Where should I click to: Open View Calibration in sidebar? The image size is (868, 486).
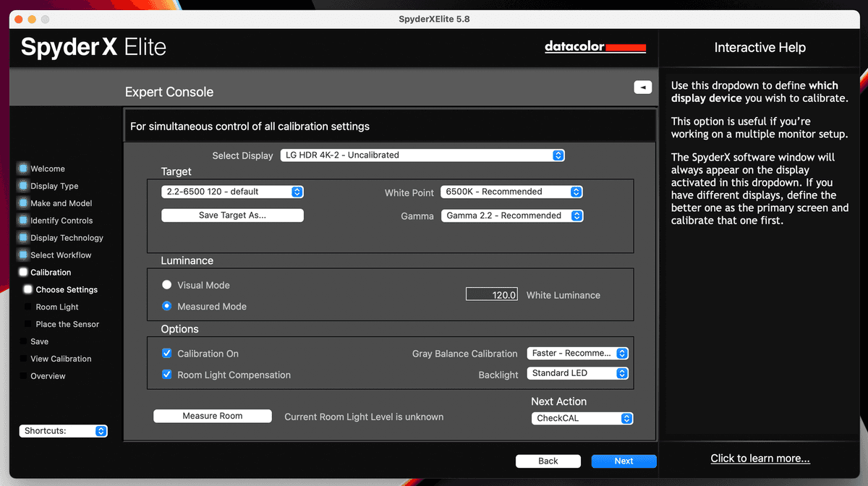point(61,359)
